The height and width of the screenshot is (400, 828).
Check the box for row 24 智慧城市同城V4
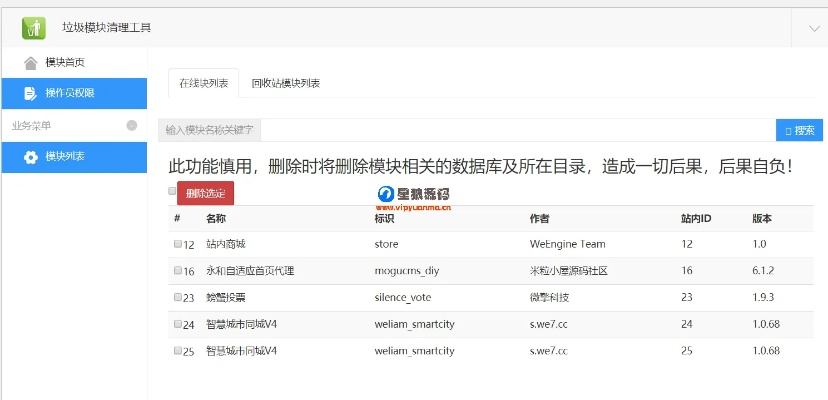tap(177, 324)
